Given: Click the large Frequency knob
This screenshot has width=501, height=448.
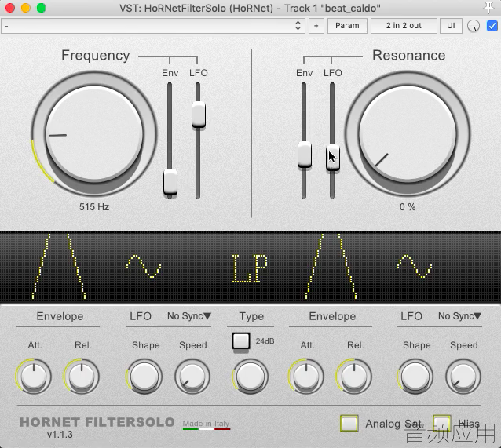Looking at the screenshot, I should click(x=94, y=133).
